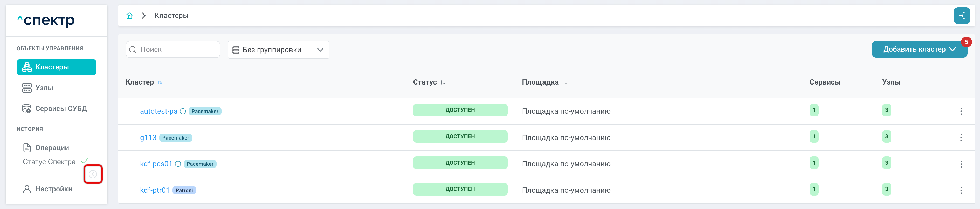Image resolution: width=980 pixels, height=209 pixels.
Task: Click the home breadcrumb icon
Action: [129, 16]
